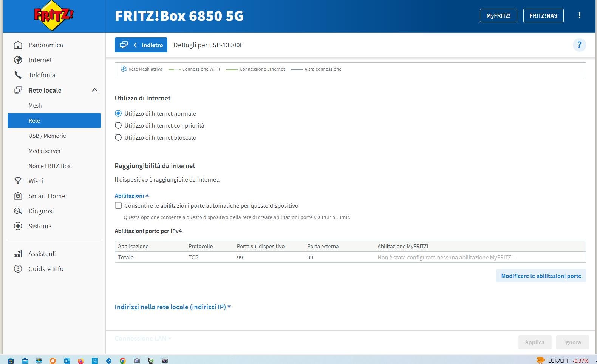
Task: Open the help question mark icon
Action: [579, 45]
